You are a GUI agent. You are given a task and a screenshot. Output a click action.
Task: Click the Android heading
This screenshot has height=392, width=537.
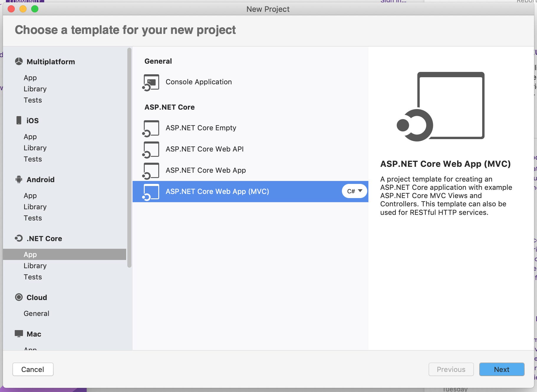click(40, 179)
